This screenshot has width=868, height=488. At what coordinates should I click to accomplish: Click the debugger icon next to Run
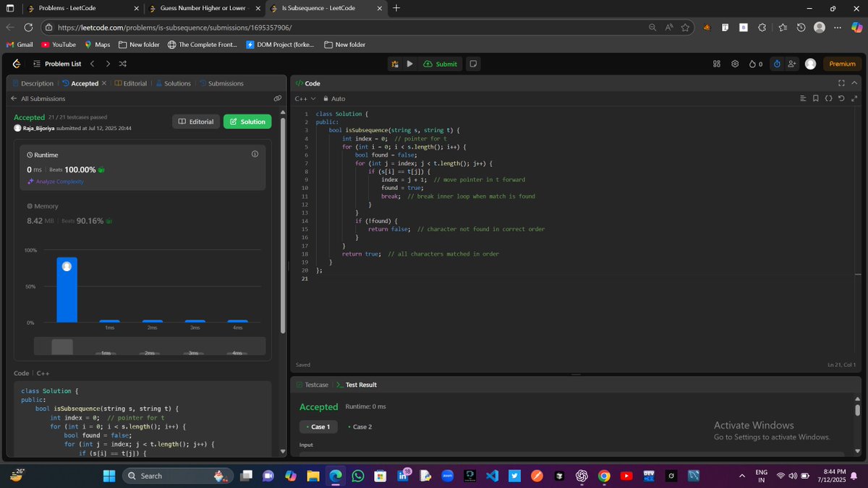pos(394,64)
